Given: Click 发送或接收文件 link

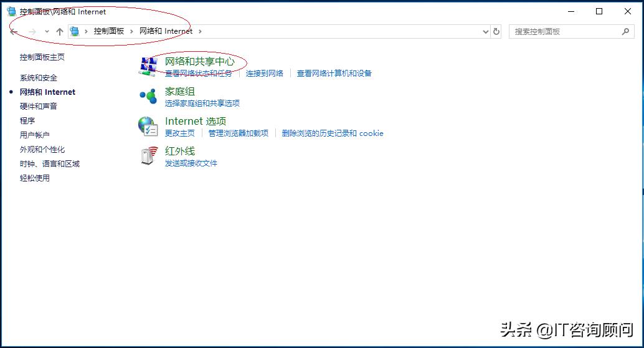Looking at the screenshot, I should 191,163.
